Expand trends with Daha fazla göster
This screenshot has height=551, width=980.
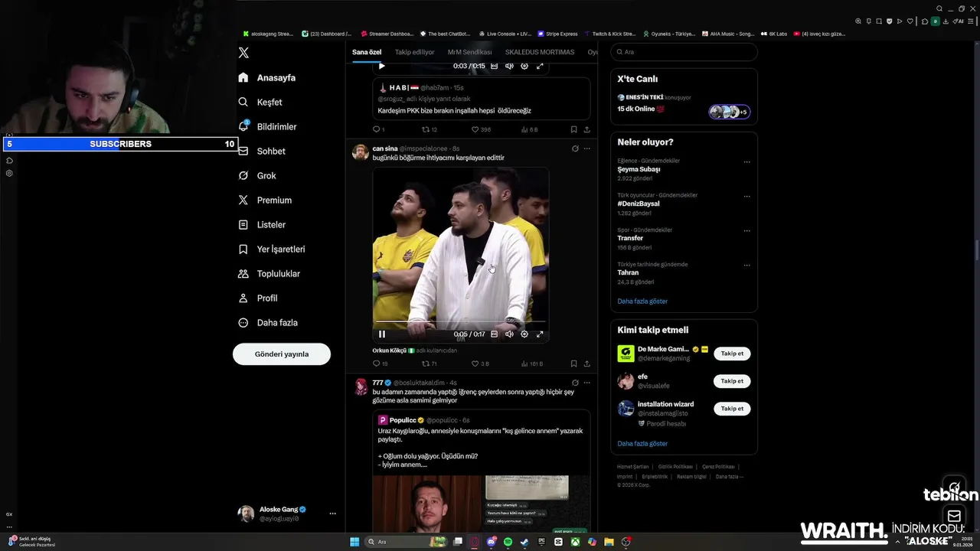(x=643, y=302)
